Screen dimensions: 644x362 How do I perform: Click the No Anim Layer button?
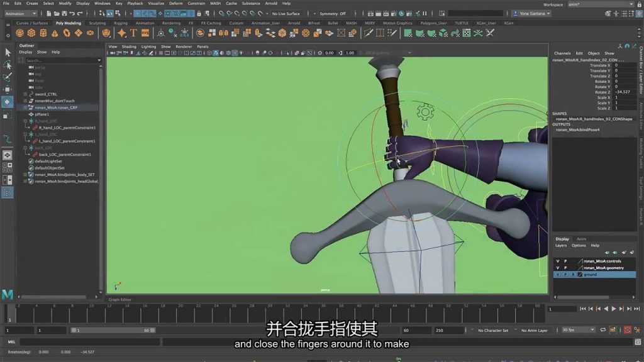[535, 331]
